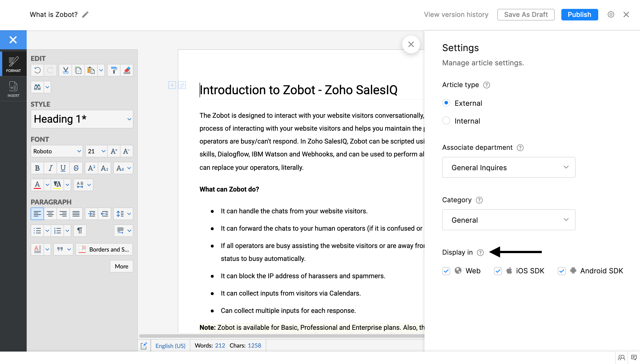This screenshot has width=640, height=364.
Task: Apply strikethrough formatting
Action: 76,168
